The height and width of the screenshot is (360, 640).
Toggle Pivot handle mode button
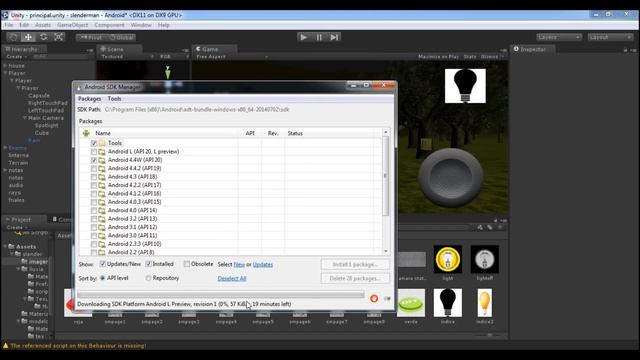(x=91, y=37)
